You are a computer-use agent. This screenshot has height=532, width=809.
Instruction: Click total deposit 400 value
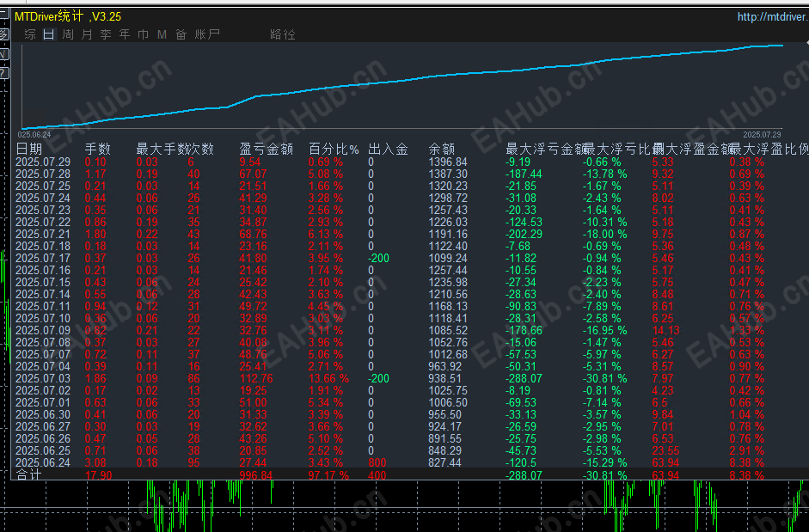point(377,475)
